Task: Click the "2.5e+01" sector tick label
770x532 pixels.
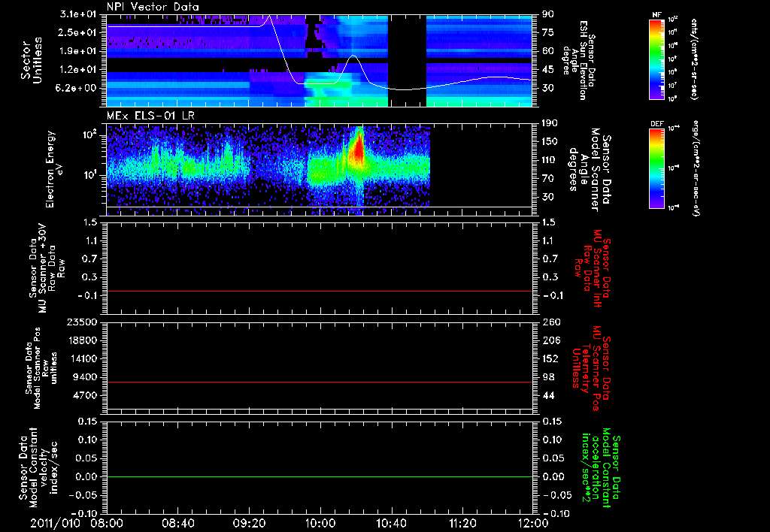Action: click(x=78, y=32)
